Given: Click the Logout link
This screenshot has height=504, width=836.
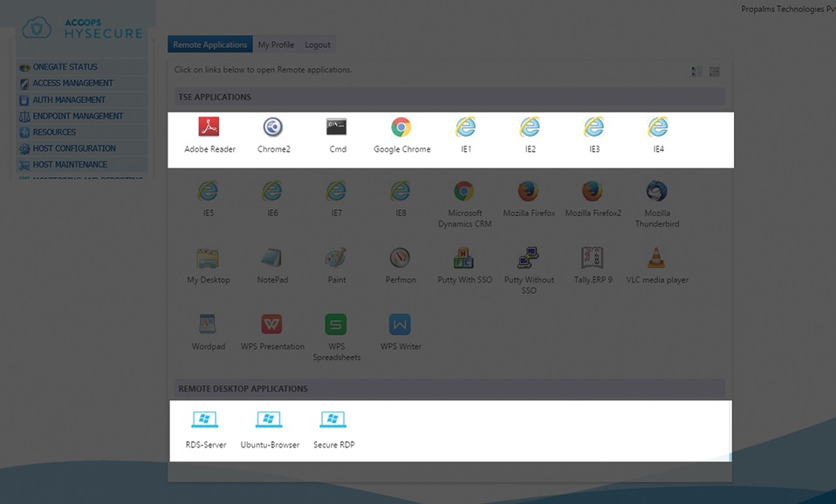Looking at the screenshot, I should pos(318,44).
